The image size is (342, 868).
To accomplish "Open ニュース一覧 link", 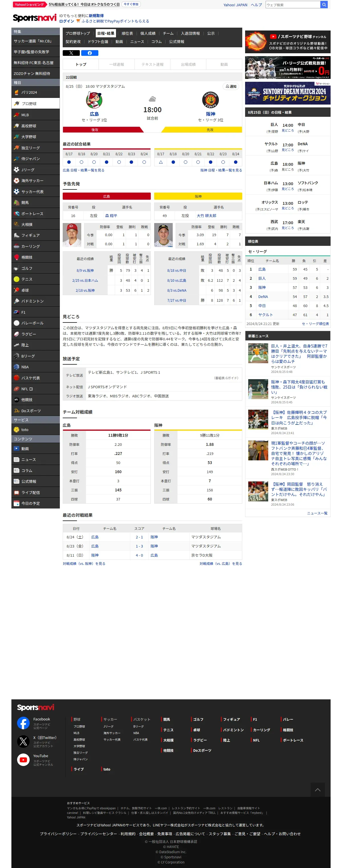I will point(317,513).
